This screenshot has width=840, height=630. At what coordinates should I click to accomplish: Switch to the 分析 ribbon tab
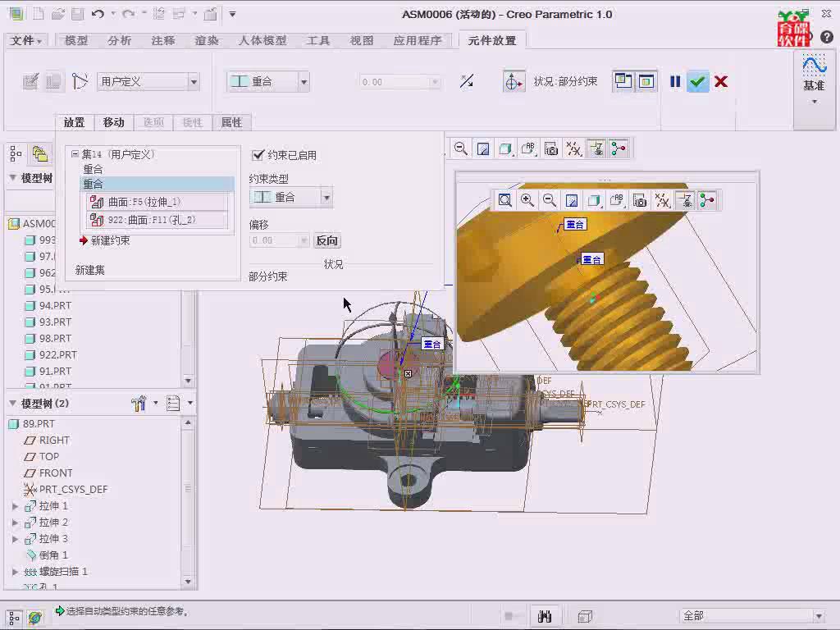[119, 40]
